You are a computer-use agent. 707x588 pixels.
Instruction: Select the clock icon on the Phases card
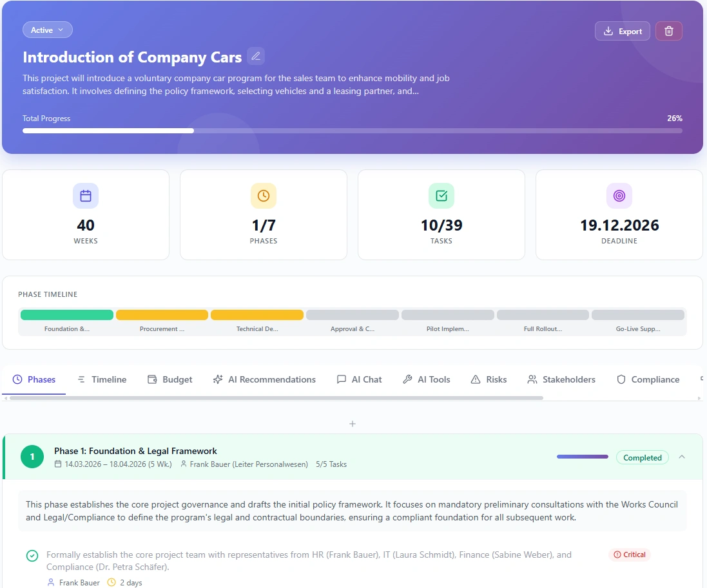pyautogui.click(x=263, y=196)
